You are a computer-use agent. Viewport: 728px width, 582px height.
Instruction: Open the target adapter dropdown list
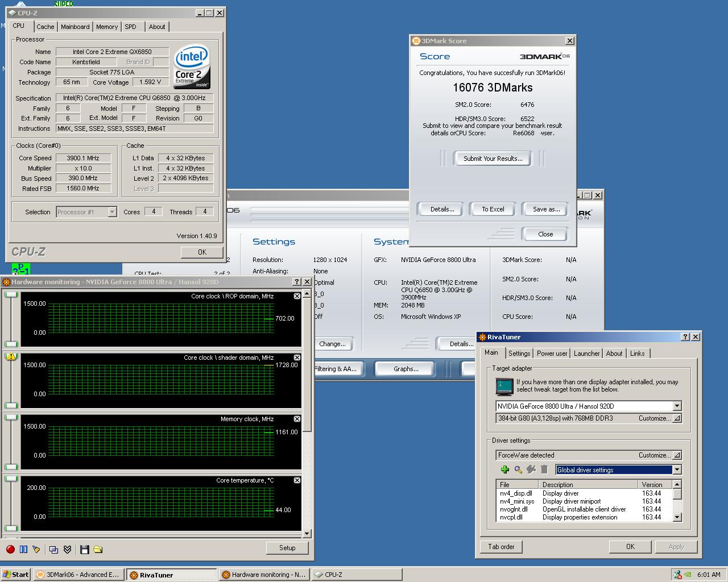677,406
